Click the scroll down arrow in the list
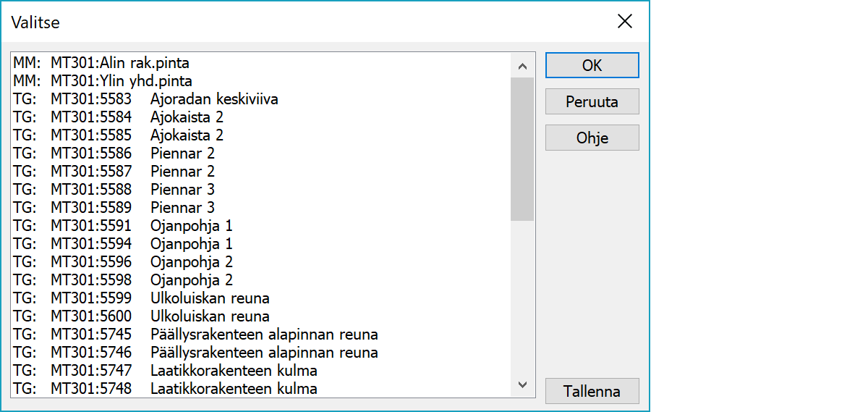868x412 pixels. point(522,384)
